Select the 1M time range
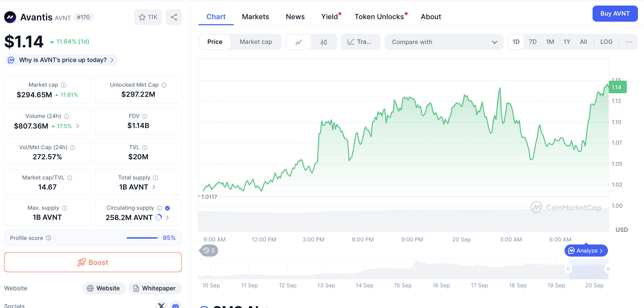The height and width of the screenshot is (308, 644). 550,42
